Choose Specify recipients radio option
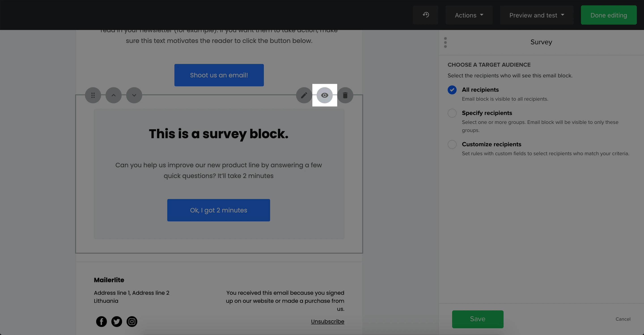This screenshot has height=335, width=644. click(452, 113)
